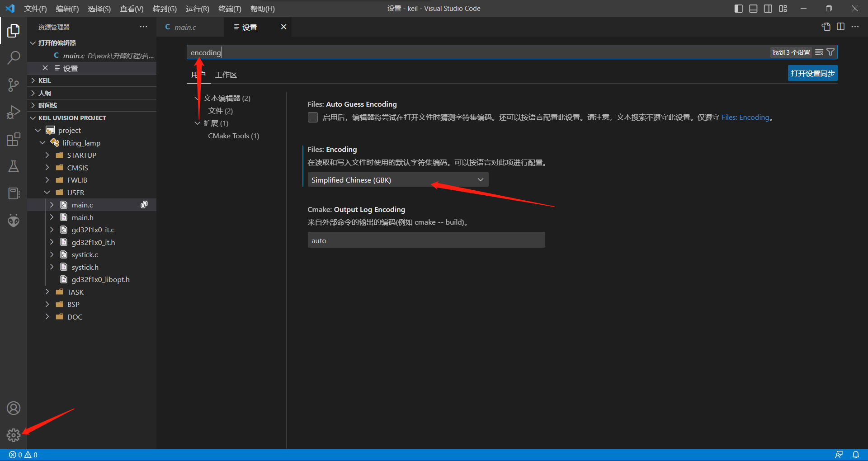Enable the Auto Guess Encoding checkbox

point(313,118)
